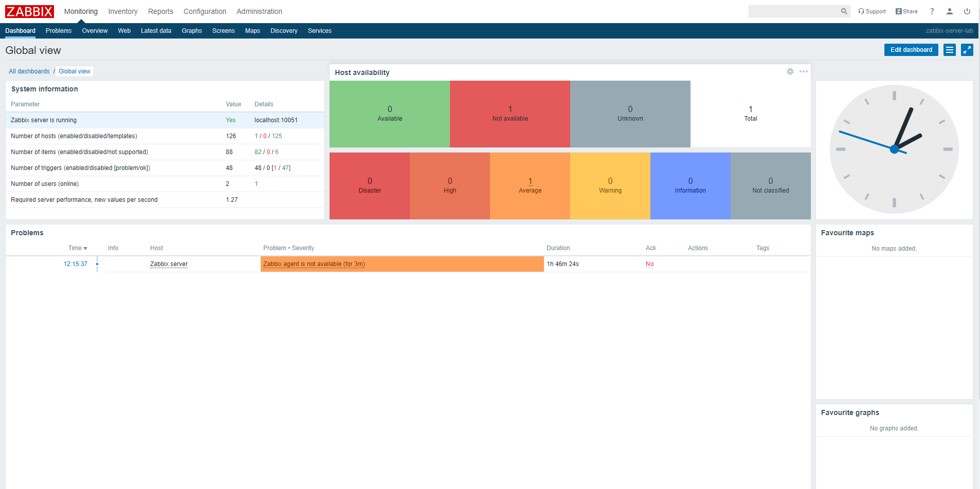Open the Host availability widget settings gear
The width and height of the screenshot is (980, 489).
coord(790,72)
